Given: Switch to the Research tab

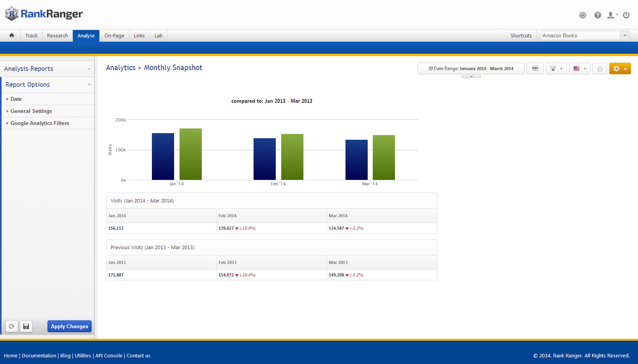Looking at the screenshot, I should tap(57, 35).
